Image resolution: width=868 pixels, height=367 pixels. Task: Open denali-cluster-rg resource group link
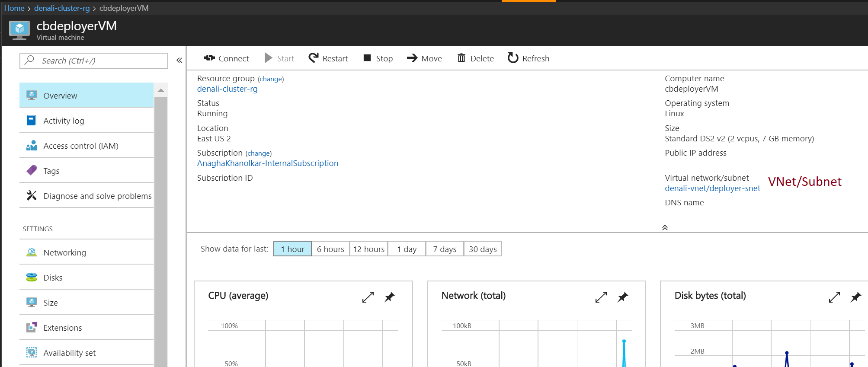[227, 89]
